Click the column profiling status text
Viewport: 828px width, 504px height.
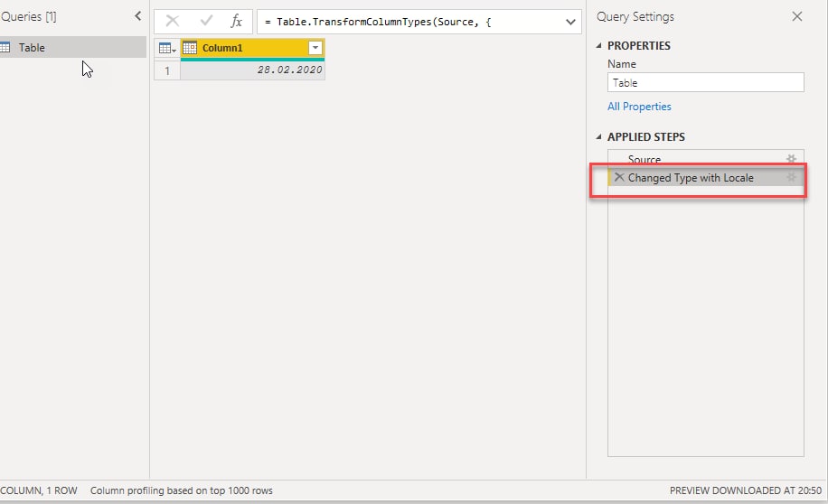(x=181, y=490)
